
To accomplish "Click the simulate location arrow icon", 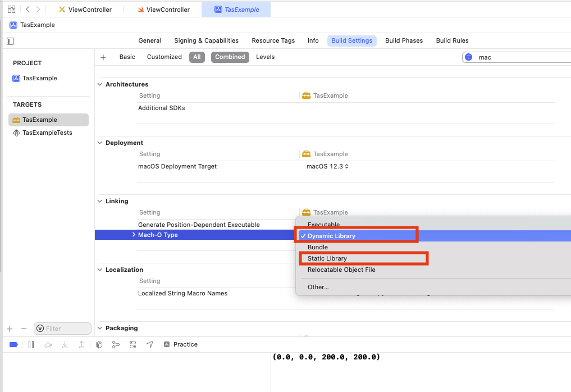I will (150, 344).
